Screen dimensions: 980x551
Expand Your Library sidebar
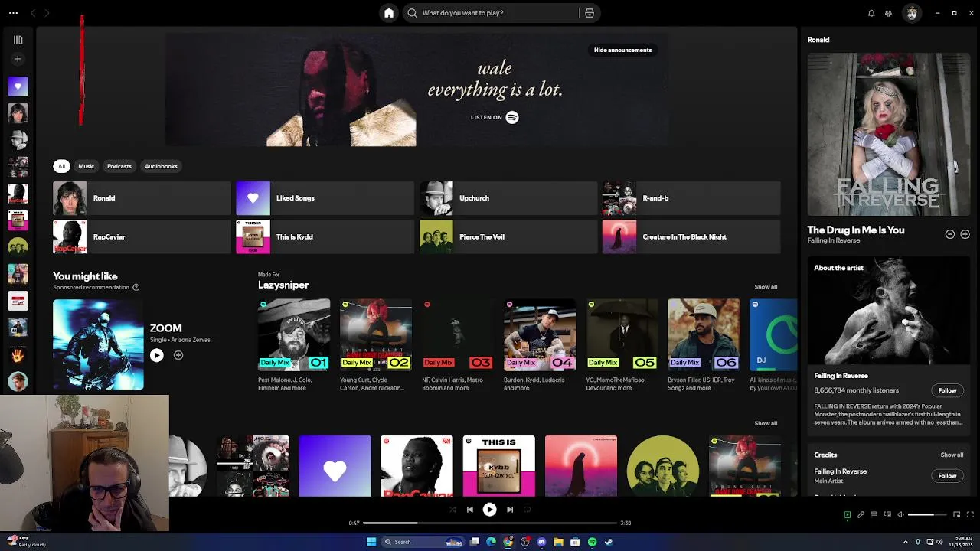pyautogui.click(x=18, y=40)
